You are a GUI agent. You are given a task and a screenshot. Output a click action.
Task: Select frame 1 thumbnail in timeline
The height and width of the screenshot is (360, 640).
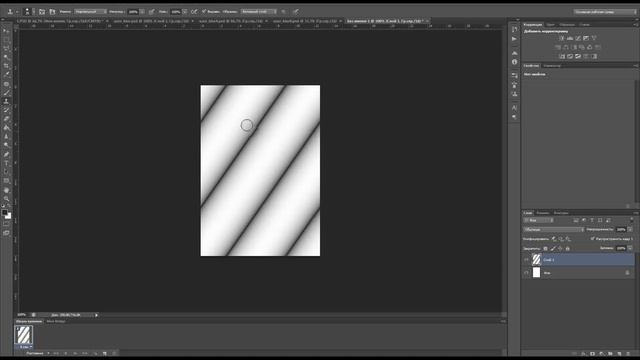coord(24,335)
